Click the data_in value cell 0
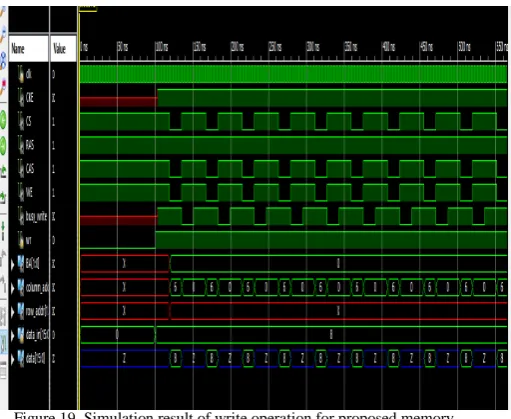 click(x=54, y=335)
